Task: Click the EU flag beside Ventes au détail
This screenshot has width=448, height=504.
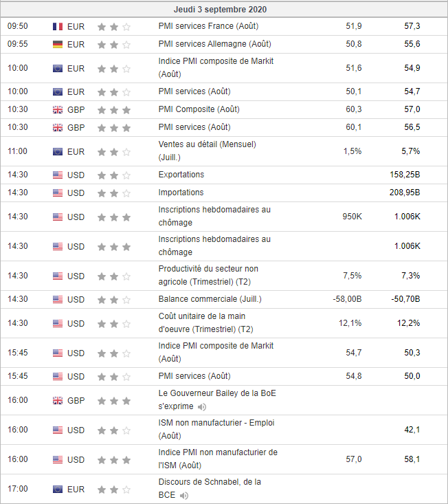Action: tap(58, 151)
